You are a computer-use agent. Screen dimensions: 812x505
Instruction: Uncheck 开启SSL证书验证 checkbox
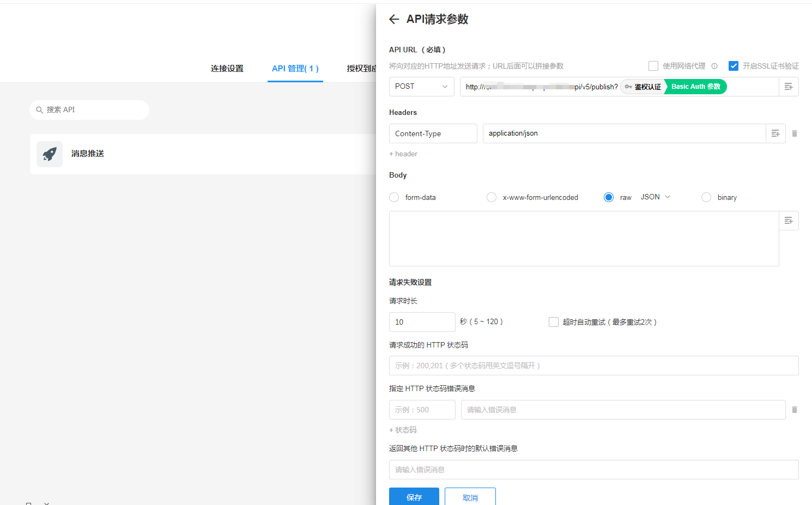tap(734, 66)
